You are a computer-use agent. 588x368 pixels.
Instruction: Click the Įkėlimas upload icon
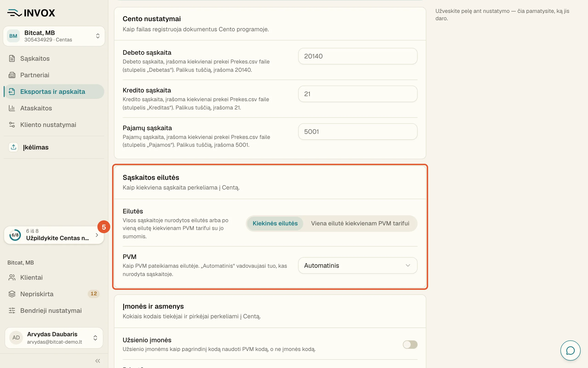tap(14, 147)
